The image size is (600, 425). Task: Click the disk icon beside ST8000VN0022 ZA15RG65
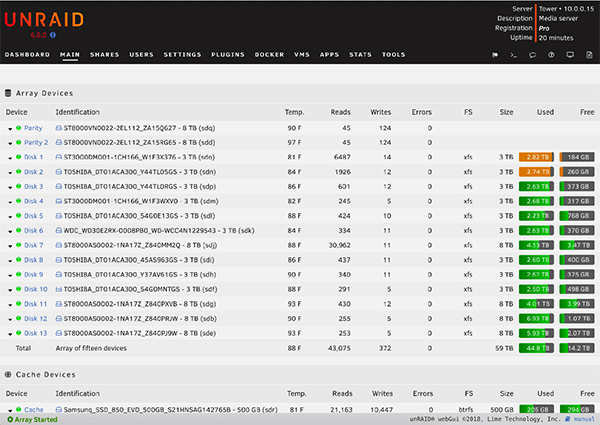coord(59,142)
